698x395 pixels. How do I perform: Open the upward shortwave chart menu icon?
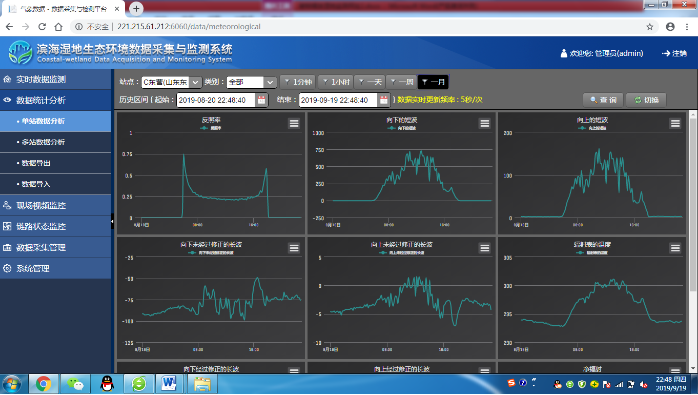click(x=675, y=123)
